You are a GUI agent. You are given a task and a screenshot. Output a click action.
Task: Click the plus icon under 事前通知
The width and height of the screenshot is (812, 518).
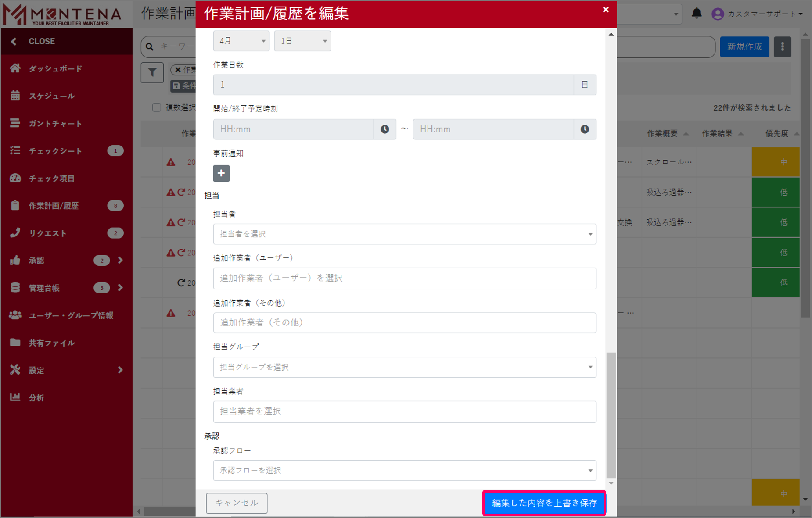pyautogui.click(x=221, y=173)
